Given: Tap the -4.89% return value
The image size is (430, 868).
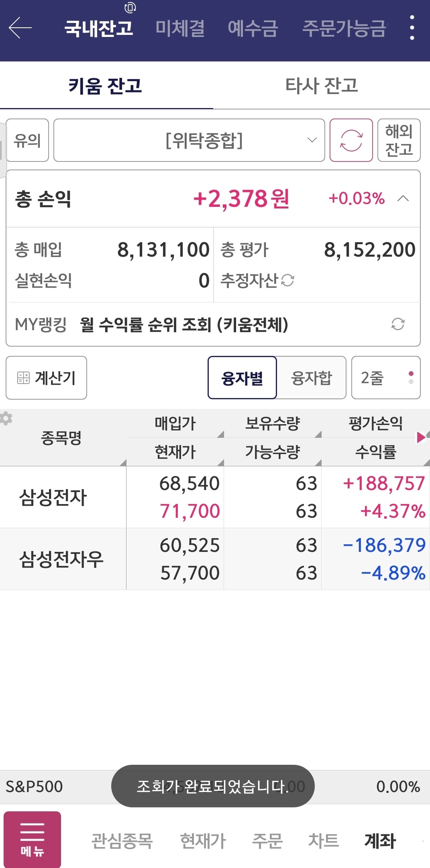Looking at the screenshot, I should 393,573.
